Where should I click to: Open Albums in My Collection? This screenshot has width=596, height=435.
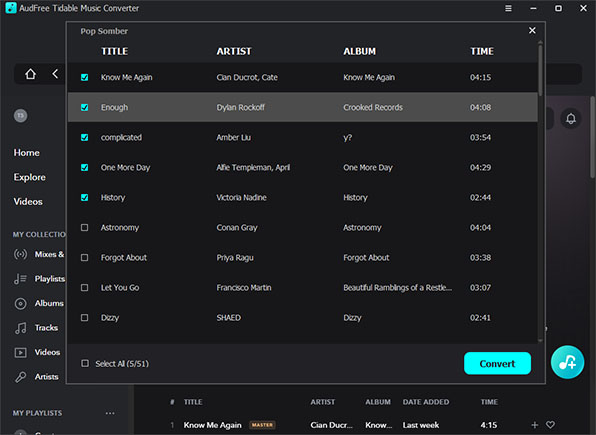point(49,303)
